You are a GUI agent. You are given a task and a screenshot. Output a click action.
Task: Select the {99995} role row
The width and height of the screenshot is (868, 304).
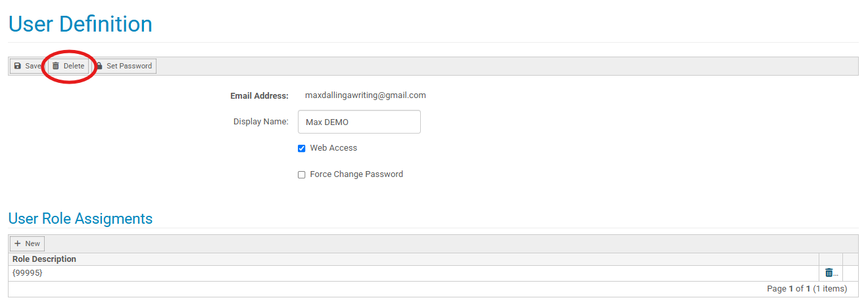click(414, 273)
